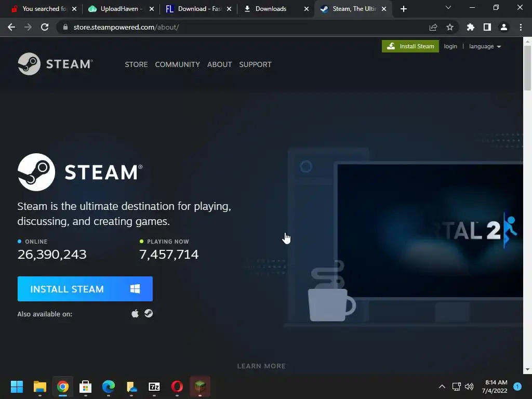Click the network tray icon
The image size is (532, 399).
[x=456, y=386]
